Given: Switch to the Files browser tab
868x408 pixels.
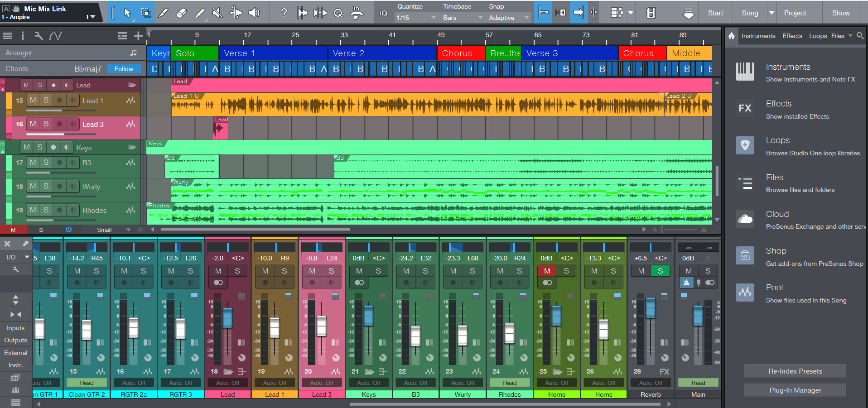Looking at the screenshot, I should coord(838,36).
